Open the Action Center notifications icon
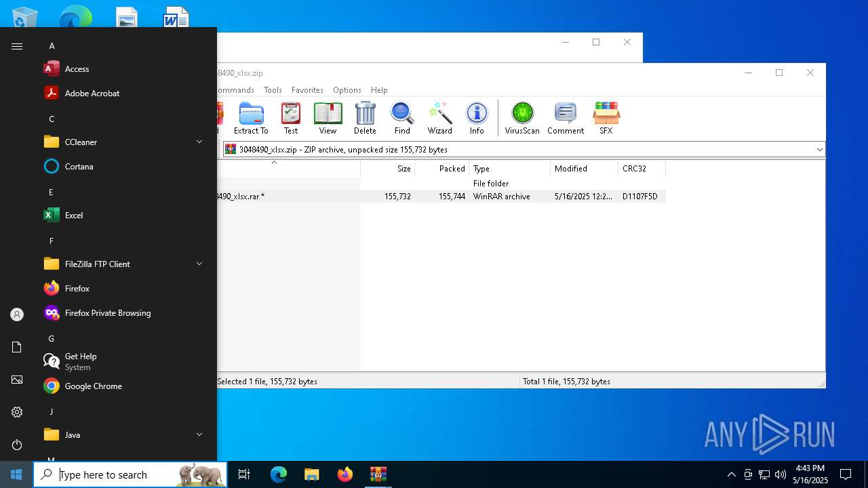This screenshot has height=488, width=868. click(x=846, y=474)
